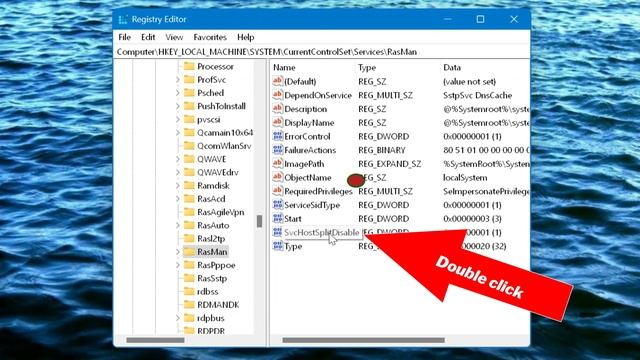640x360 pixels.
Task: Click the Name column header
Action: tap(284, 67)
